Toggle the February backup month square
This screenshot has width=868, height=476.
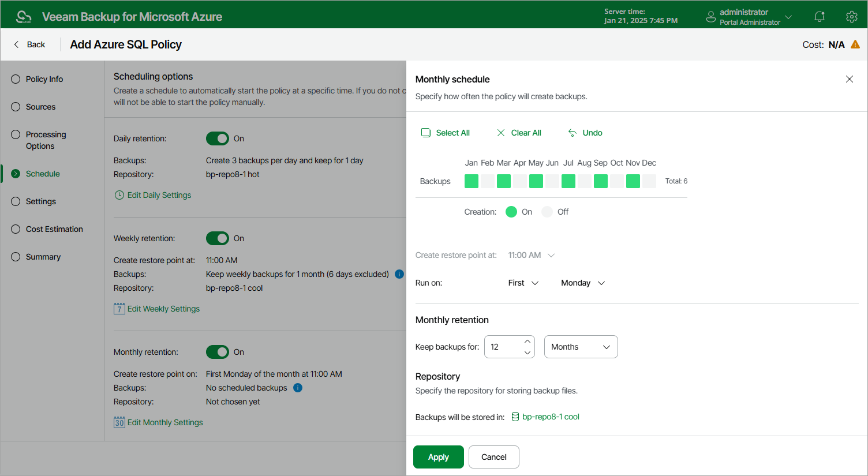(488, 181)
